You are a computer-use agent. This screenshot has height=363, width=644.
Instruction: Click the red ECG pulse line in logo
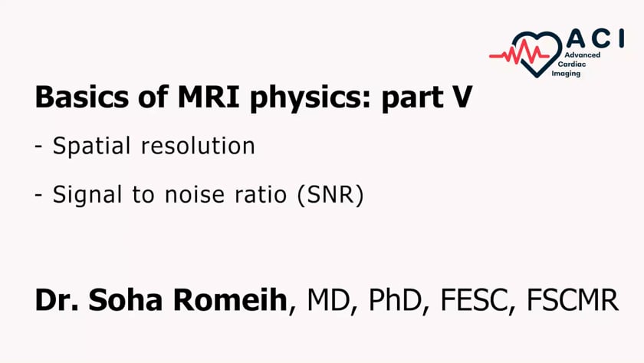click(519, 53)
